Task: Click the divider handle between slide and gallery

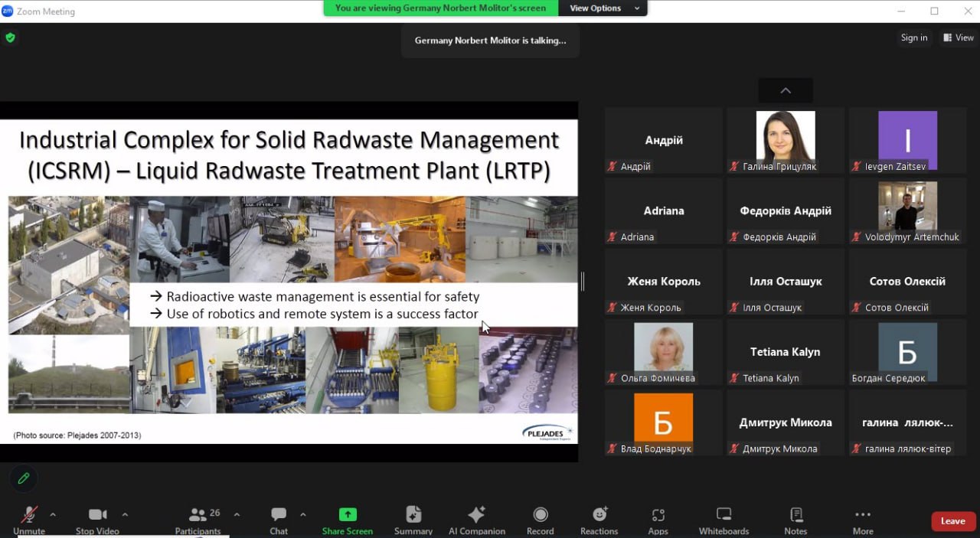Action: point(583,282)
